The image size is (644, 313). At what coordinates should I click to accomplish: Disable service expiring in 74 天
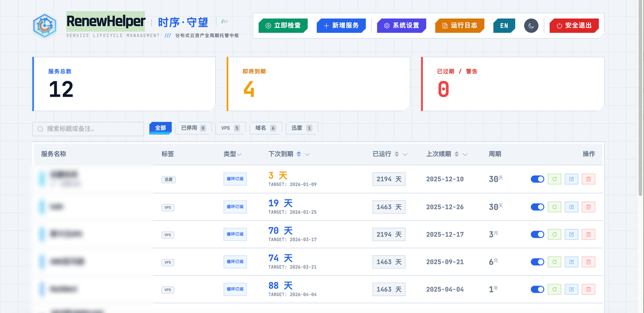pyautogui.click(x=537, y=262)
